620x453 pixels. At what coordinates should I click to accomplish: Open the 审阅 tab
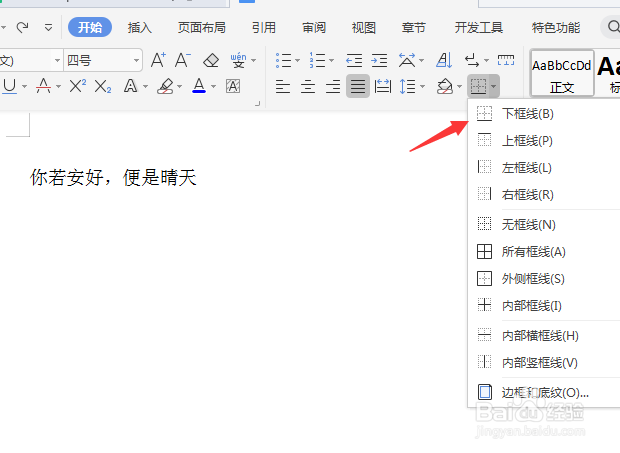point(314,28)
